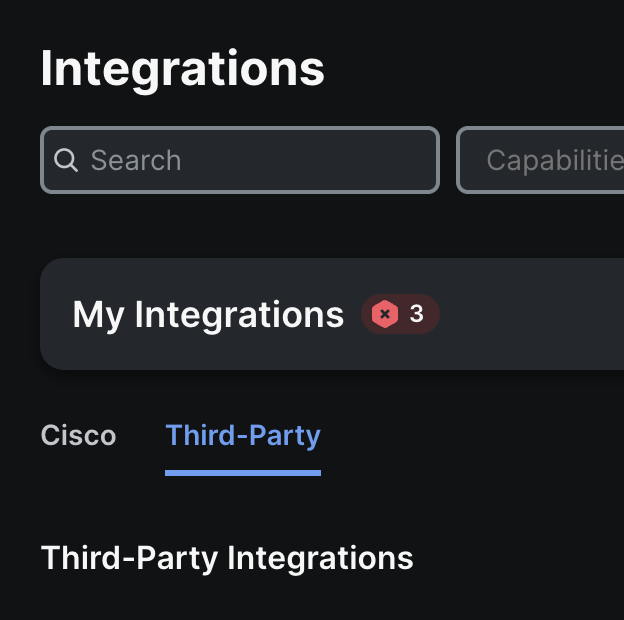This screenshot has width=624, height=620.
Task: Click the number 3 beside the error icon
Action: (x=416, y=314)
